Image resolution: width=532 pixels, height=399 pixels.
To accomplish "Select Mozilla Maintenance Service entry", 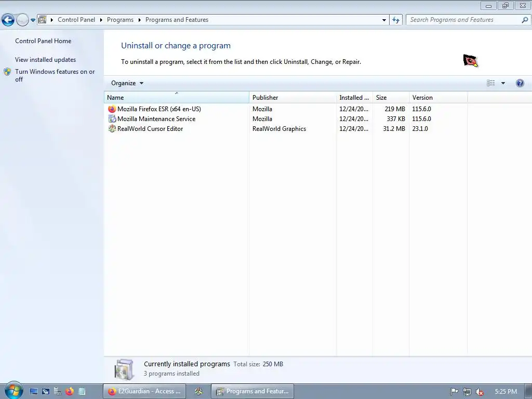I will click(286, 119).
